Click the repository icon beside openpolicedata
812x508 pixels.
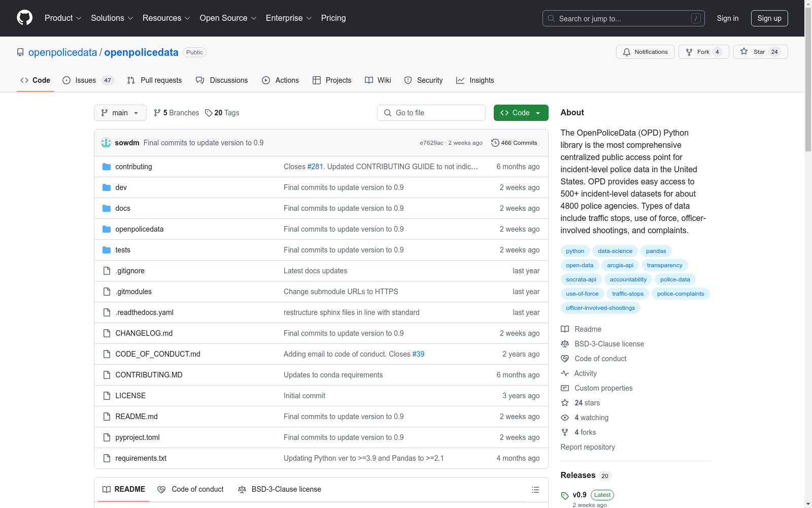click(x=20, y=52)
